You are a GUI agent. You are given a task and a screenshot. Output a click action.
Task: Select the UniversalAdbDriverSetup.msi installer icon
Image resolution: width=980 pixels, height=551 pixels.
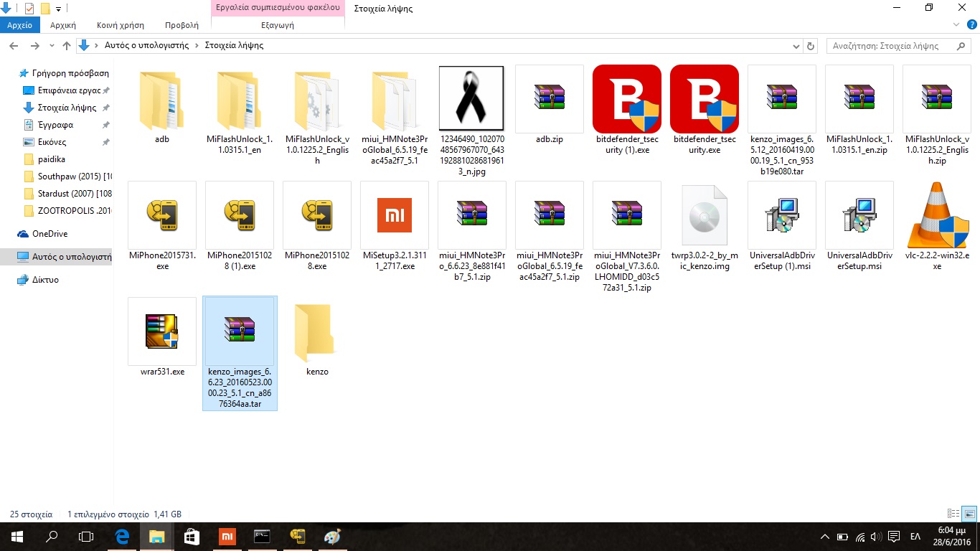click(x=859, y=215)
